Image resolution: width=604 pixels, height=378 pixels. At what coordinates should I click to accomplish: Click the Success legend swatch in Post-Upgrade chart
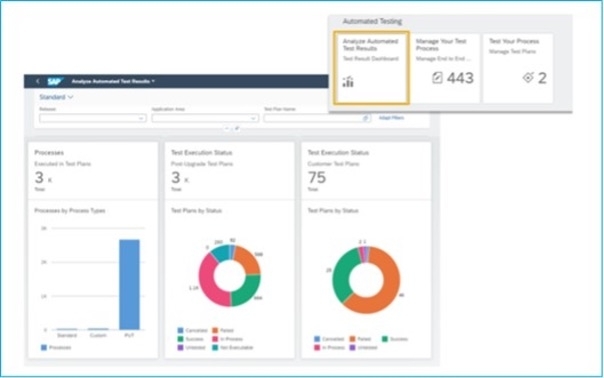click(x=180, y=339)
